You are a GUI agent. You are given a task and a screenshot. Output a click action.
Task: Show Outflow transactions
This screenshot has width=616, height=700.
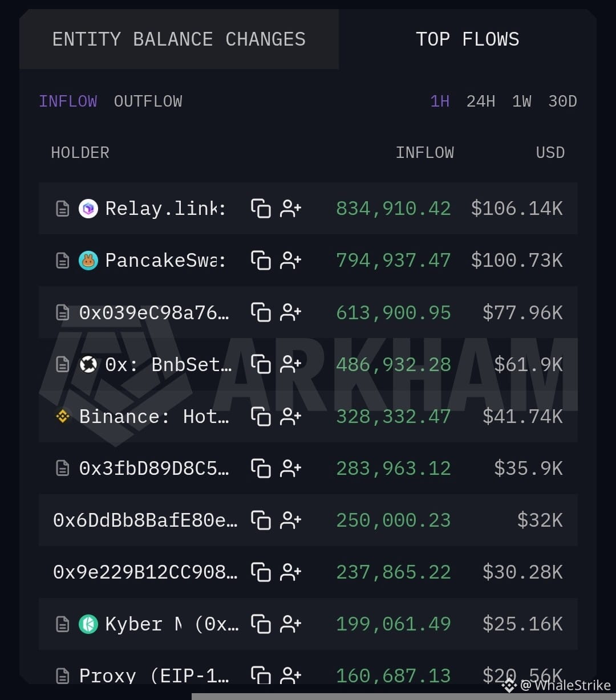[x=148, y=101]
